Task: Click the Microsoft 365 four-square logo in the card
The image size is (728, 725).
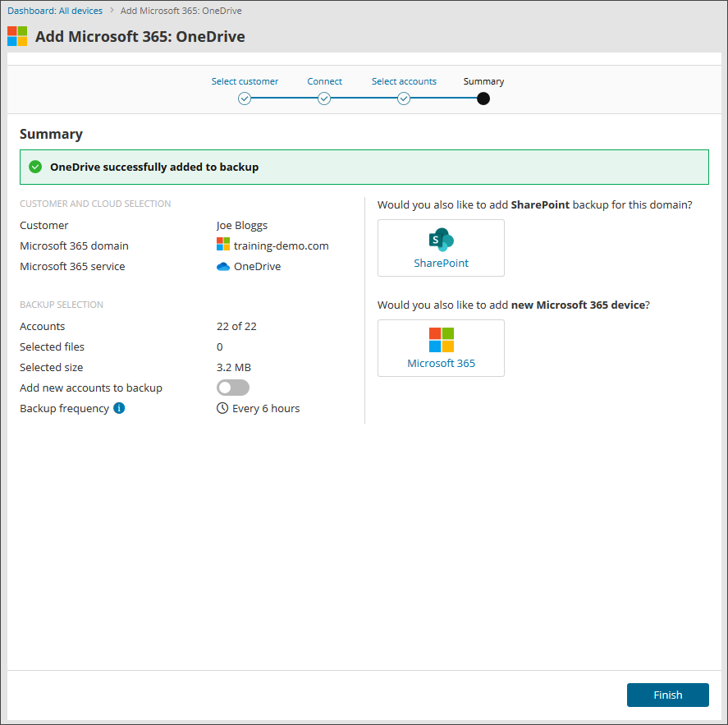Action: tap(441, 339)
